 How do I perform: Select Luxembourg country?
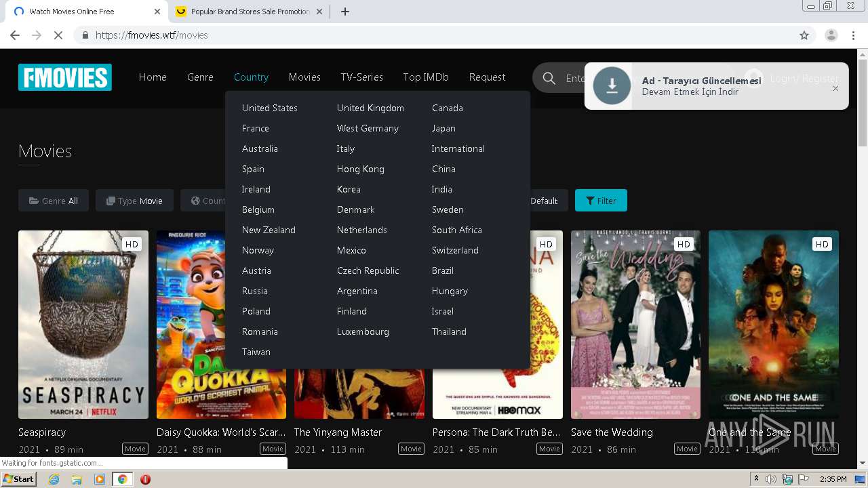[363, 331]
